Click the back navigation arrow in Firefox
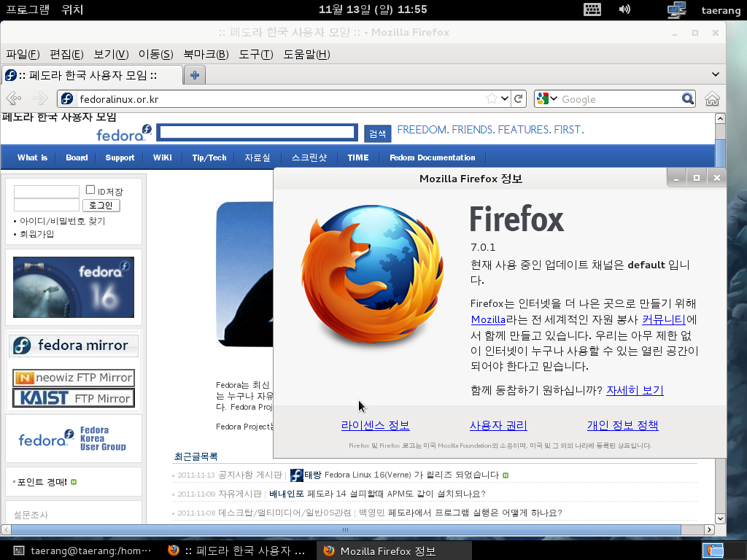 coord(14,98)
